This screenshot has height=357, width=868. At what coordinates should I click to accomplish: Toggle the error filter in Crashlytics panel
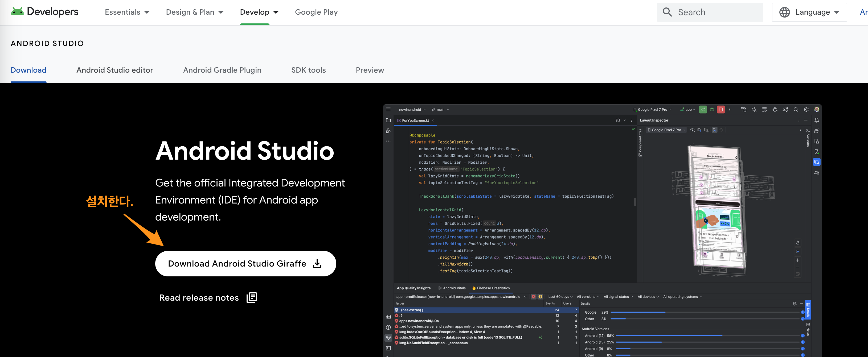[x=534, y=297]
